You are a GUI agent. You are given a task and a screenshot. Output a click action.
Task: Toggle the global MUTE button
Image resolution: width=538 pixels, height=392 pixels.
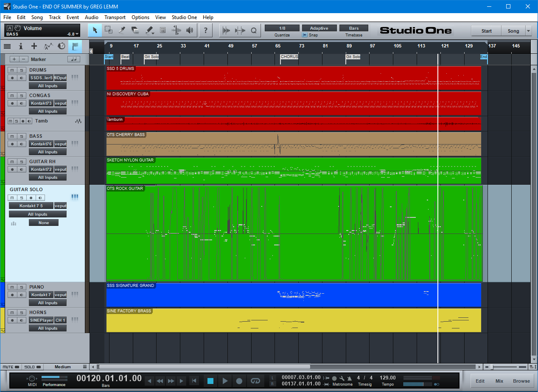tap(11, 367)
